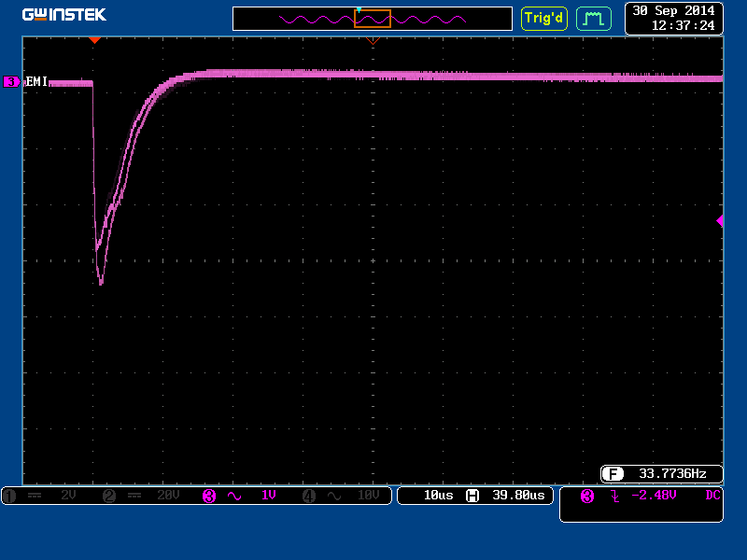Viewport: 747px width, 560px height.
Task: Click the EMI channel label
Action: point(36,81)
